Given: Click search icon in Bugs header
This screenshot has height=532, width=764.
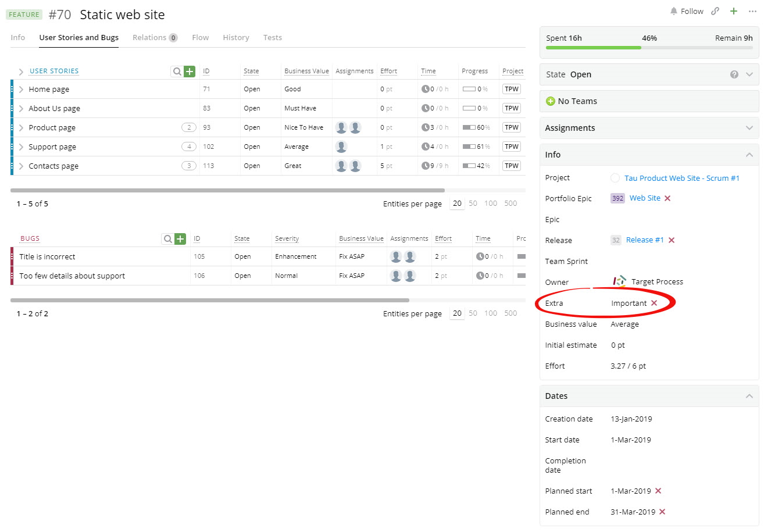Looking at the screenshot, I should [167, 239].
